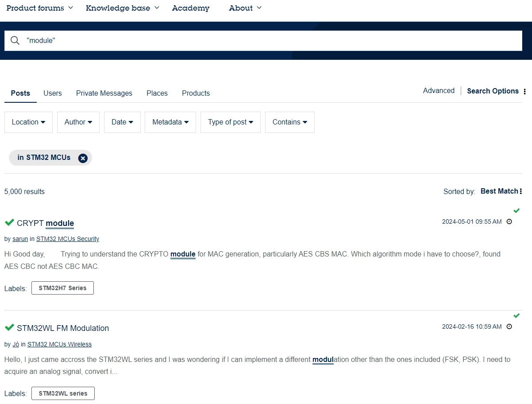Screen dimensions: 532x404
Task: Open the Author filter dropdown
Action: coord(78,122)
